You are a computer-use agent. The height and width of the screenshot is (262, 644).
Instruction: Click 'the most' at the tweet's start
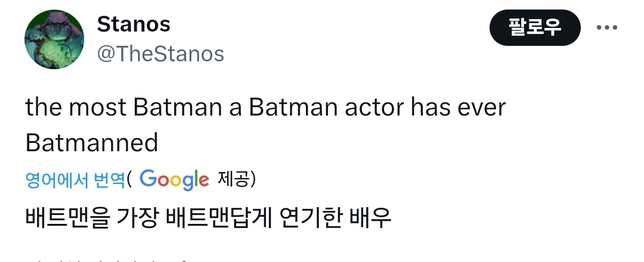(76, 108)
